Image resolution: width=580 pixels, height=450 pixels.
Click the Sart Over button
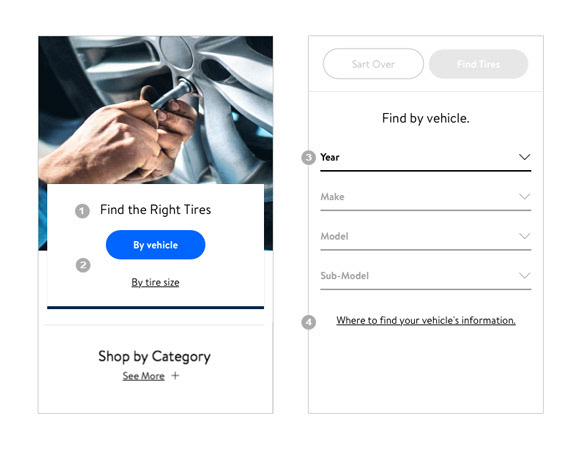click(x=373, y=64)
